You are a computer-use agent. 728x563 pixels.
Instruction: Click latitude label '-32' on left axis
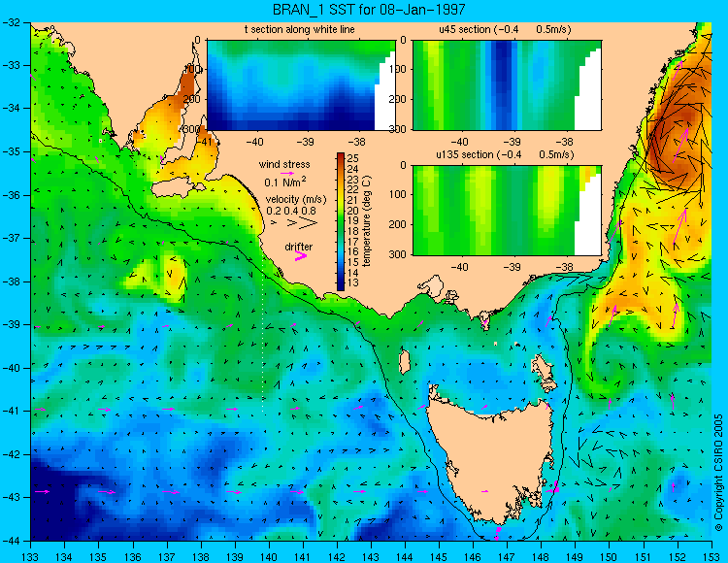[x=11, y=22]
